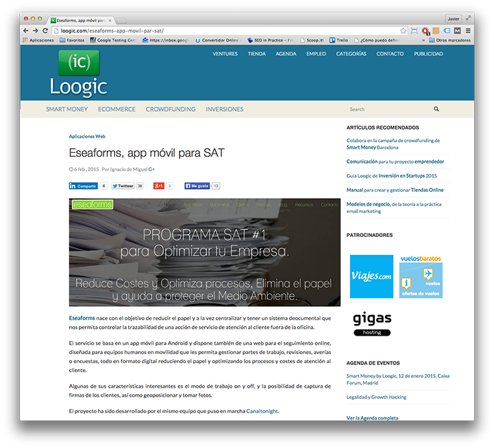
Task: Open the Scoop.it! bookmark
Action: [x=312, y=40]
